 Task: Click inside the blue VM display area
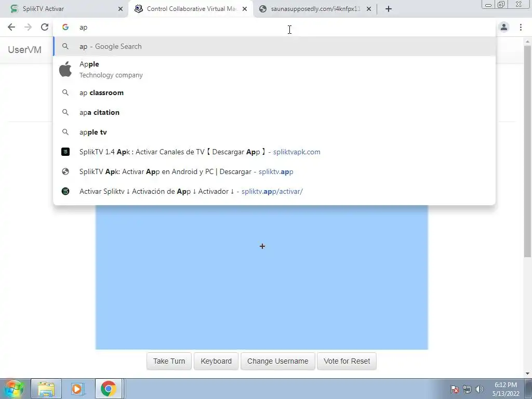[262, 277]
